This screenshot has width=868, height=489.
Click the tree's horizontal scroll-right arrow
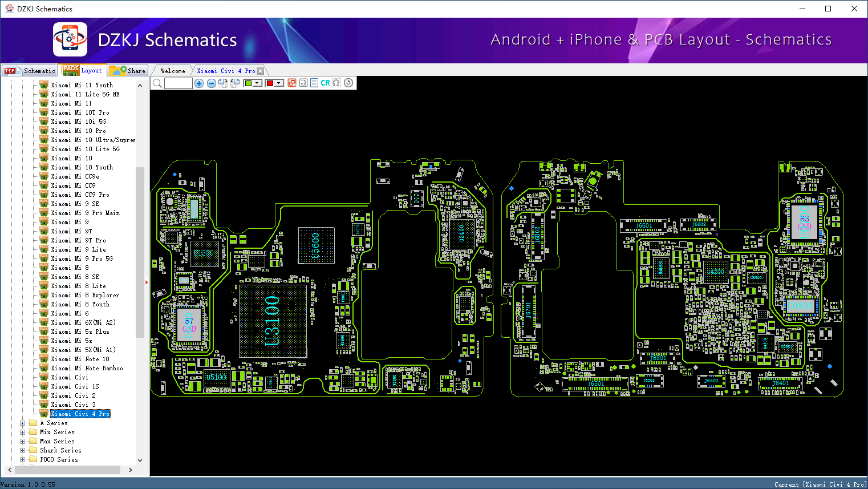pos(131,470)
